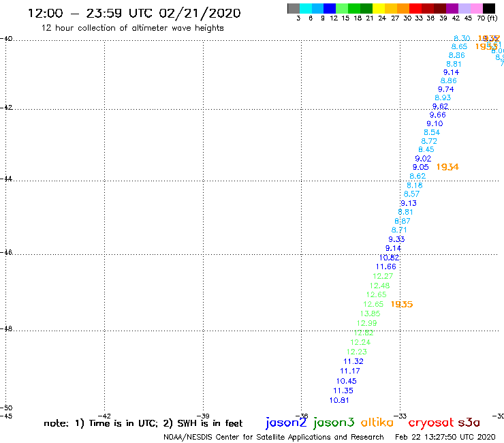Select the wave height reading 8.57
Viewport: 504px width, 443px height.
point(411,194)
